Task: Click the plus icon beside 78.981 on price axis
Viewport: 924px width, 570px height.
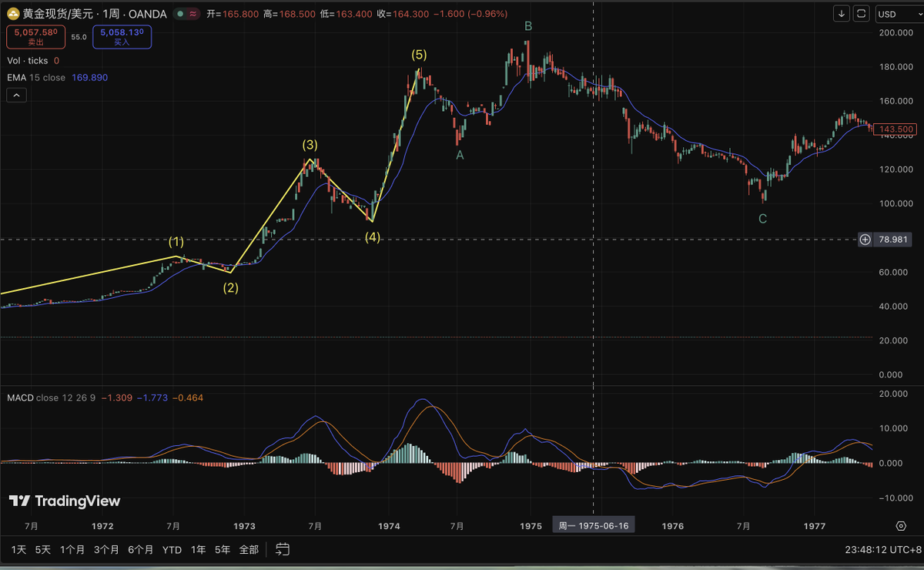Action: [865, 240]
